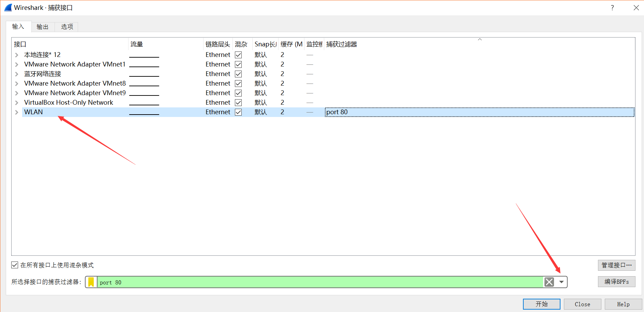Sort by the 流量 column header
644x312 pixels.
tap(166, 44)
